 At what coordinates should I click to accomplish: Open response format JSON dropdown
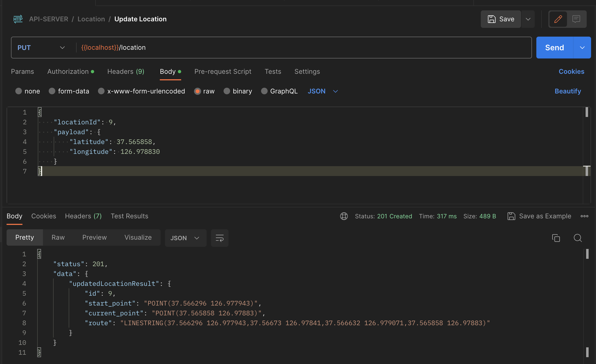[185, 238]
